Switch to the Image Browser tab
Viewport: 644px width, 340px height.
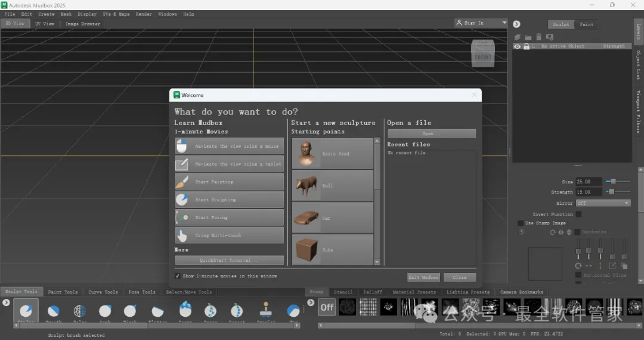point(82,24)
